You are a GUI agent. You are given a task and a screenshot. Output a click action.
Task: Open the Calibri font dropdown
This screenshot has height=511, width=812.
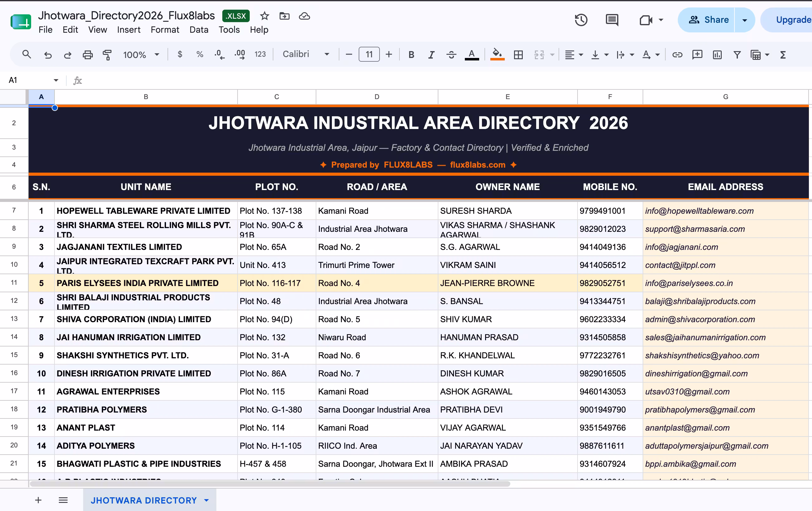click(x=306, y=54)
